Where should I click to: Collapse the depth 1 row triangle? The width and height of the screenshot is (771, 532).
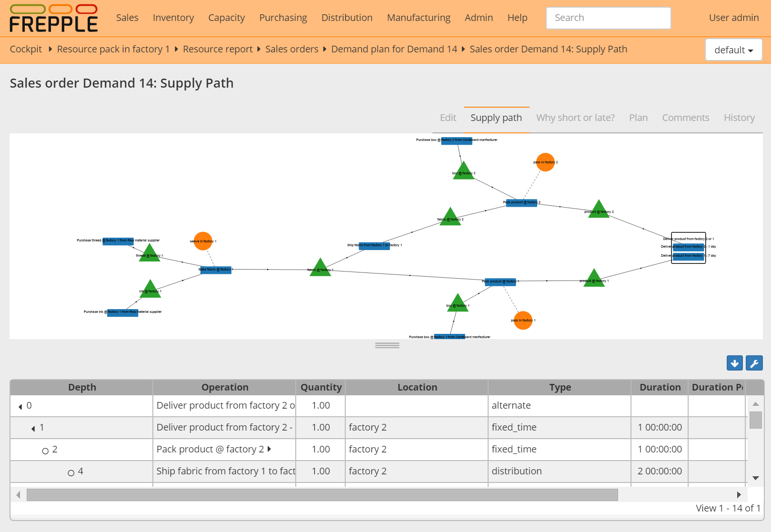tap(34, 428)
